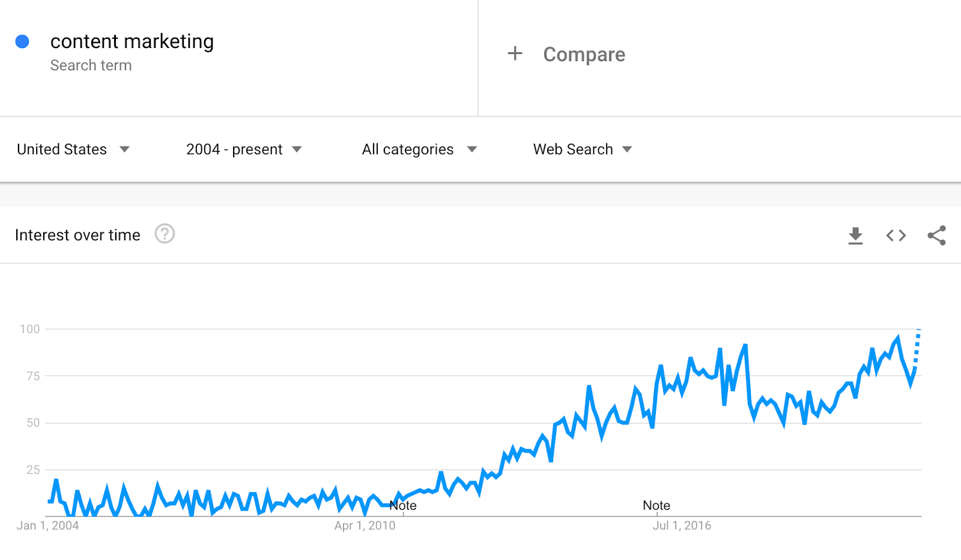Screen dimensions: 961x560
Task: Click the Compare text to add term
Action: 584,55
